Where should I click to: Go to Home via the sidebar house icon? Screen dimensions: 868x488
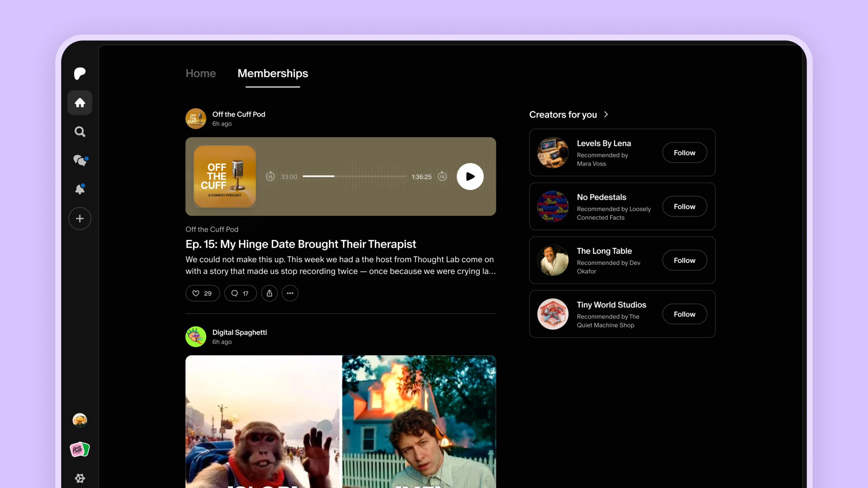80,103
